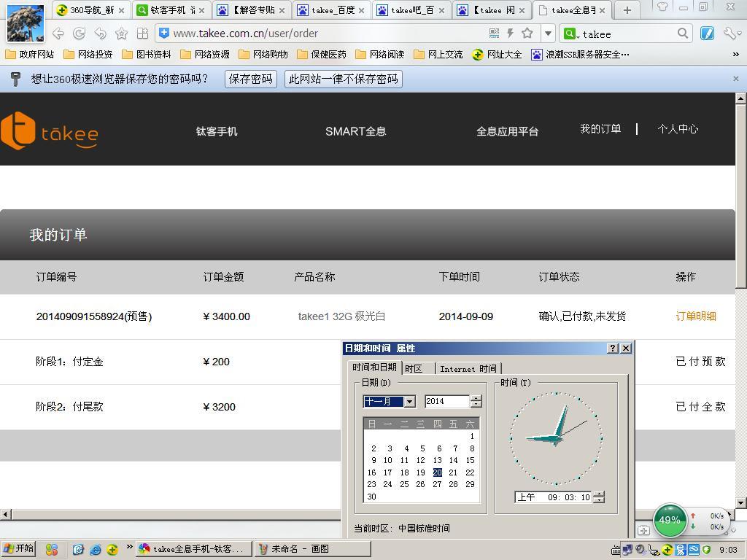This screenshot has height=560, width=747.
Task: Select day 30 in the calendar
Action: (371, 497)
